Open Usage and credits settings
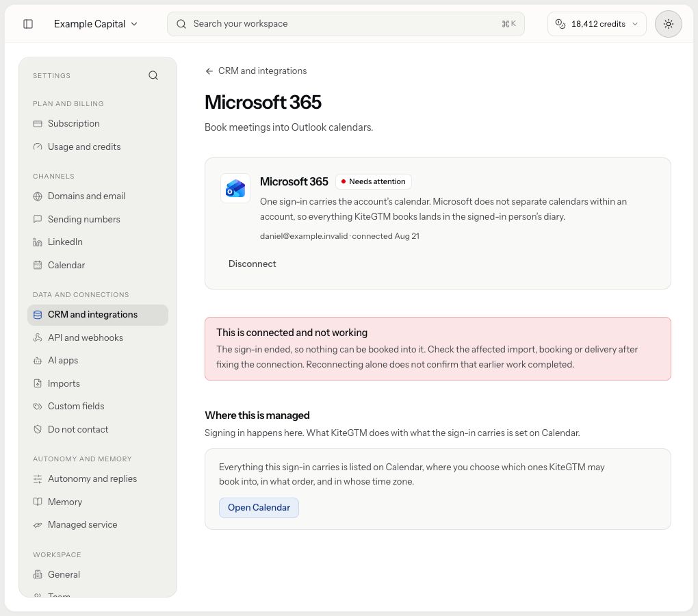The width and height of the screenshot is (698, 616). [x=97, y=147]
